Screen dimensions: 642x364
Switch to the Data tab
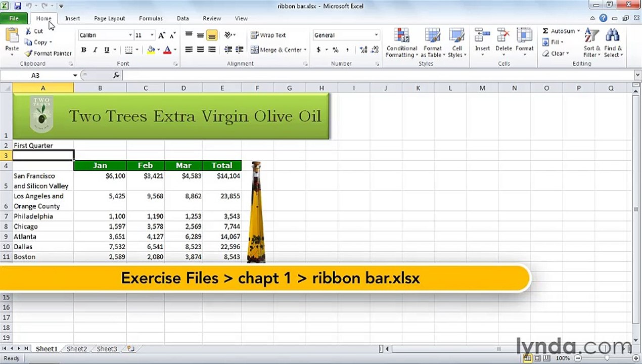182,19
